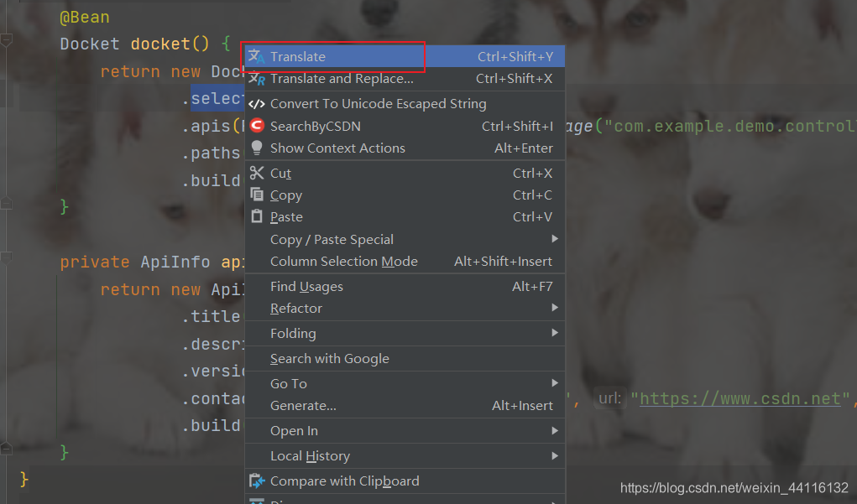The width and height of the screenshot is (857, 504).
Task: Click the Unicode escape code-brackets icon
Action: point(256,104)
